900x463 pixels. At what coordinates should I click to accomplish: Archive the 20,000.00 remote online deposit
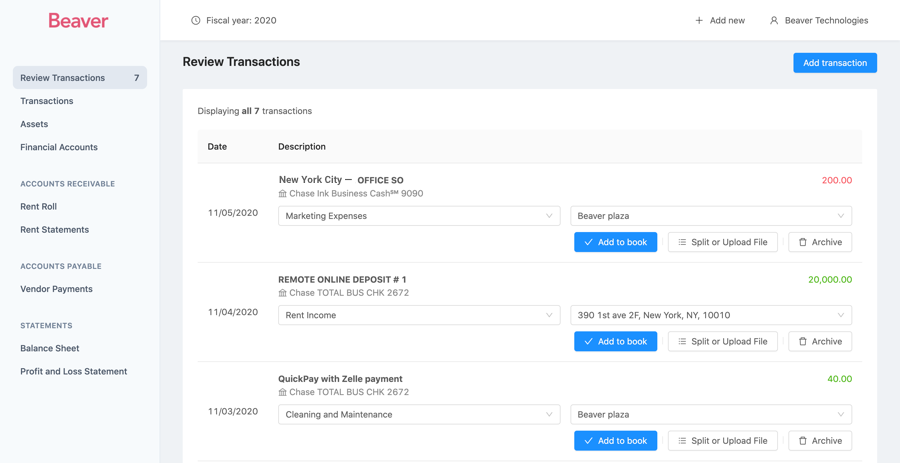click(820, 341)
